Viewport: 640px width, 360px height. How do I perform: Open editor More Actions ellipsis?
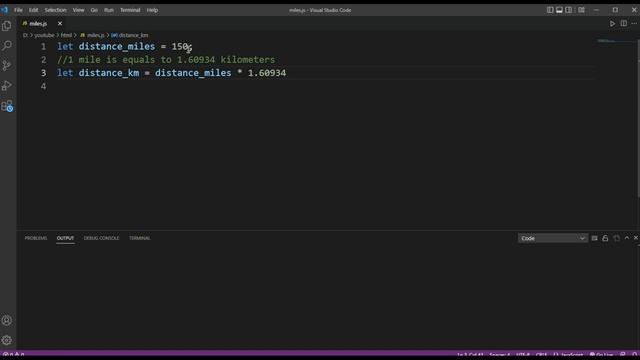click(x=634, y=24)
